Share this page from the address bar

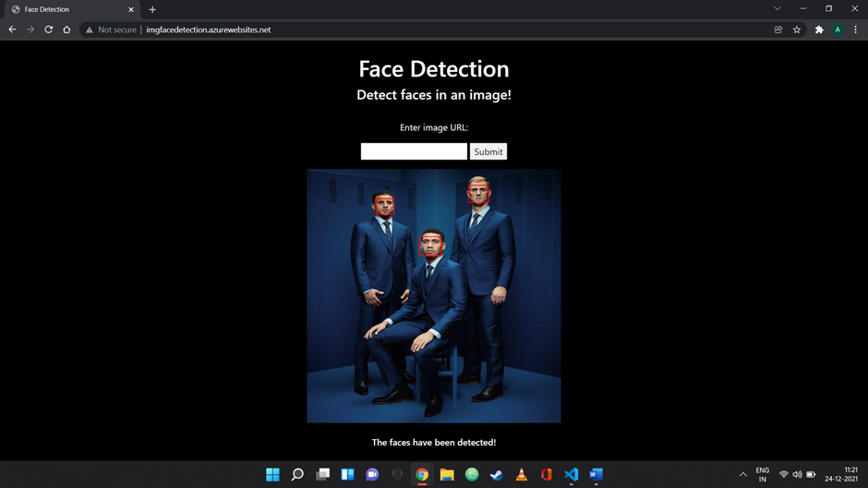[x=778, y=30]
